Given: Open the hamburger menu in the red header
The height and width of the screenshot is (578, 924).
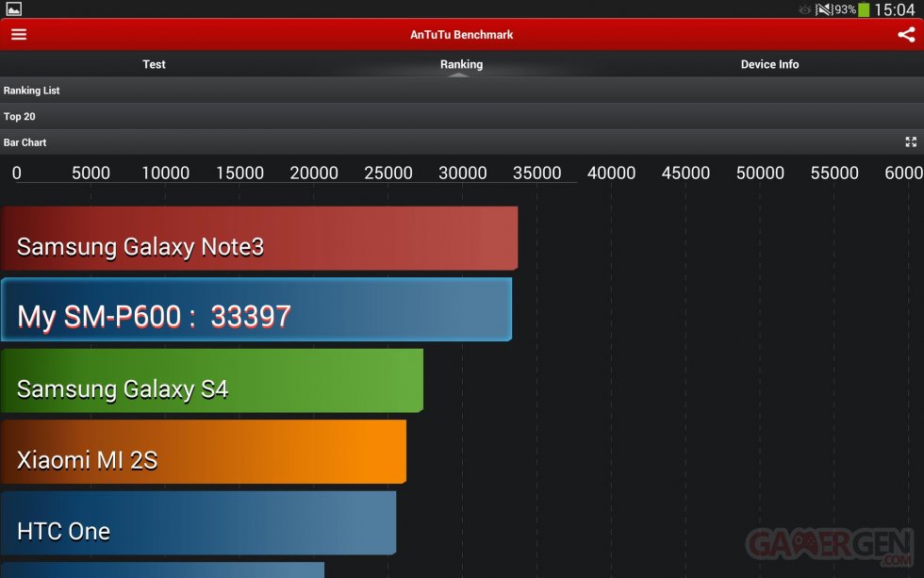Looking at the screenshot, I should [19, 35].
